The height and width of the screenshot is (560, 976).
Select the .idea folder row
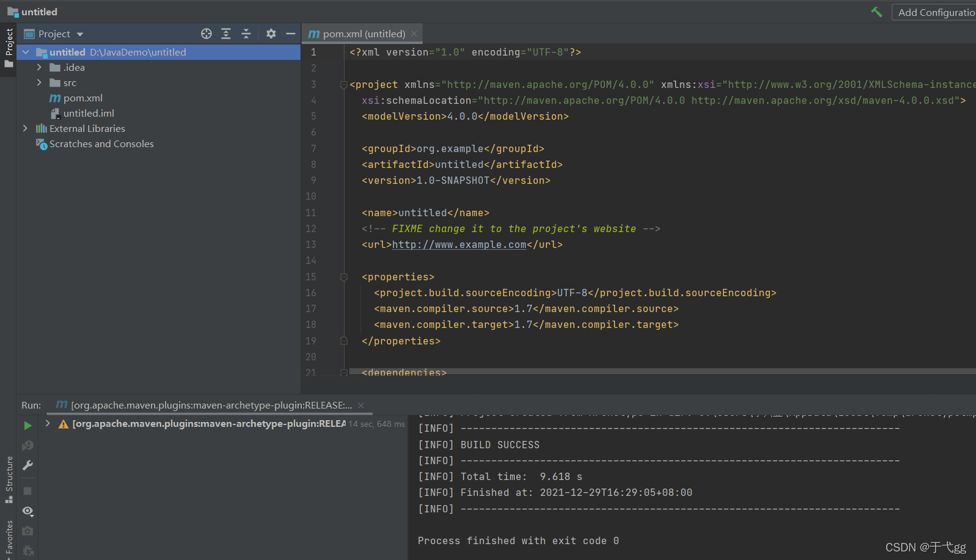[159, 67]
